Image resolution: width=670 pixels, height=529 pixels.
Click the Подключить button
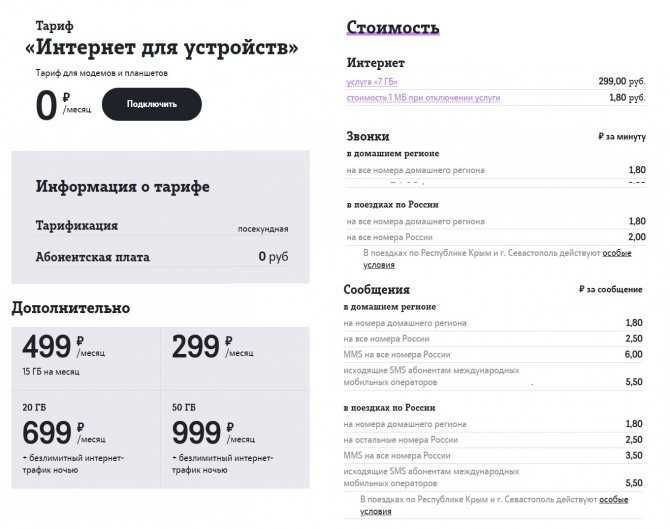pyautogui.click(x=152, y=104)
